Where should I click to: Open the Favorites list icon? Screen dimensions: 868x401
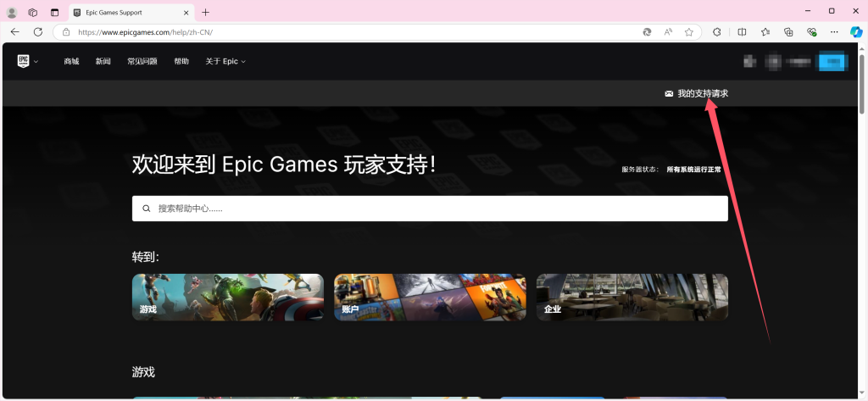coord(765,32)
